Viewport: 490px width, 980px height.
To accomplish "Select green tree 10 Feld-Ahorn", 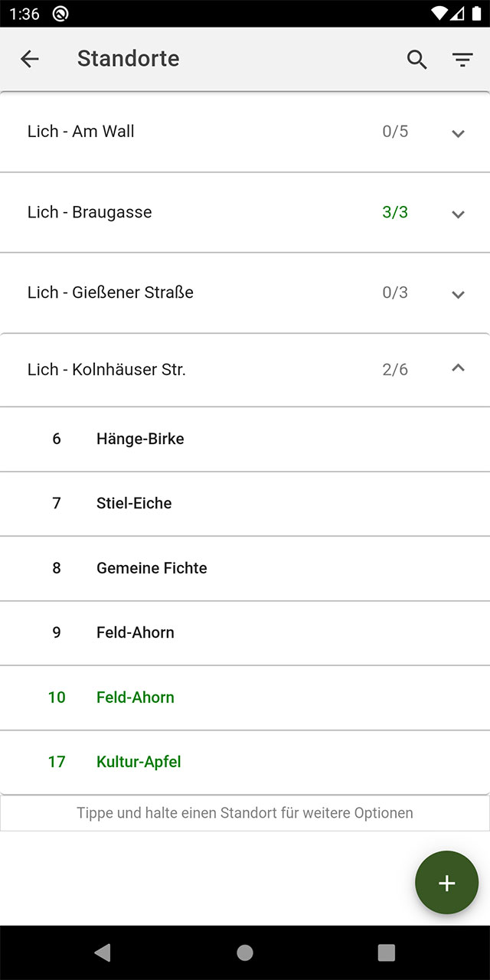I will click(245, 697).
